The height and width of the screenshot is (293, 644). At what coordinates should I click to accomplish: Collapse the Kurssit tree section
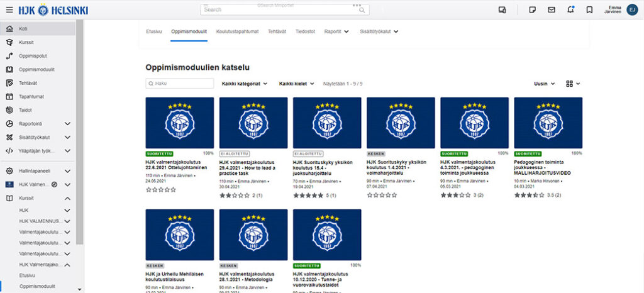67,198
